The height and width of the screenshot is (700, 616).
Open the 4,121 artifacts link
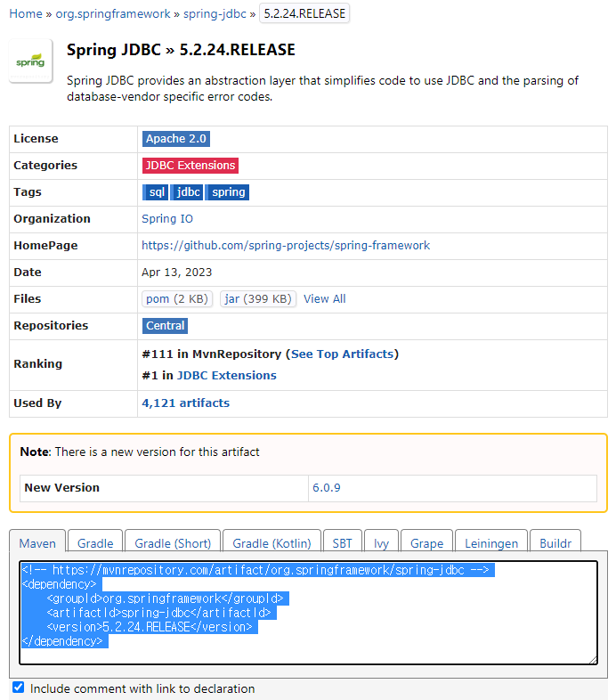[x=186, y=403]
